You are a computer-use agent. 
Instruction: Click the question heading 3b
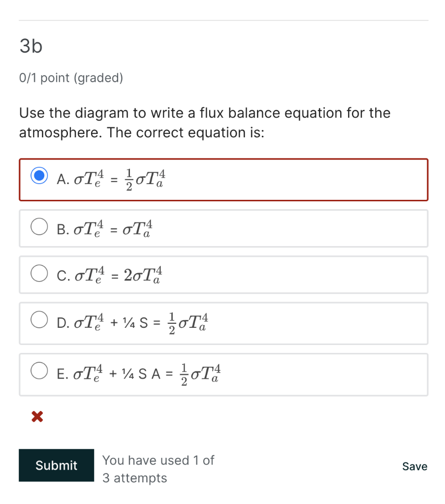(x=31, y=46)
